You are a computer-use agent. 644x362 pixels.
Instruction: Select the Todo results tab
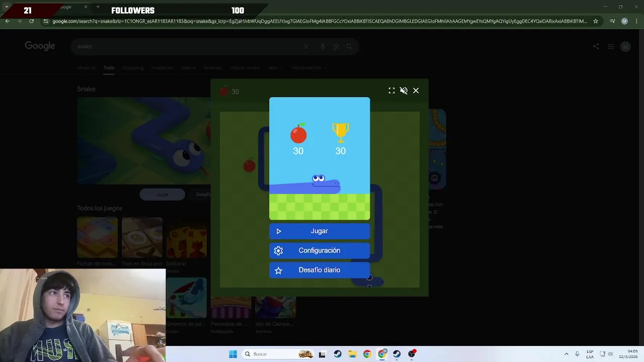(109, 68)
